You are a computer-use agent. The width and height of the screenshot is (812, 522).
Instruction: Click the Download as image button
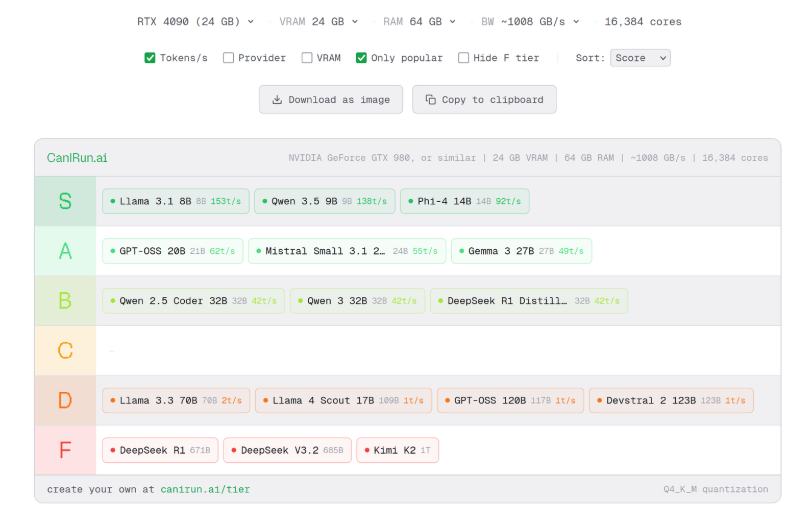pos(331,100)
